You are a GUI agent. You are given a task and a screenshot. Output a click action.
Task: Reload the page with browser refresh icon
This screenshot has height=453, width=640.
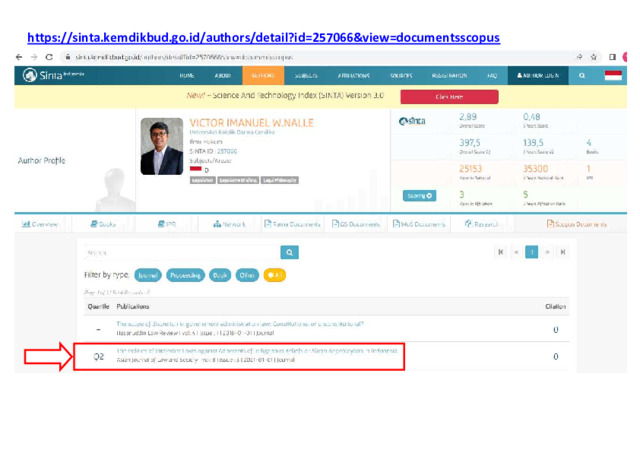tap(54, 59)
